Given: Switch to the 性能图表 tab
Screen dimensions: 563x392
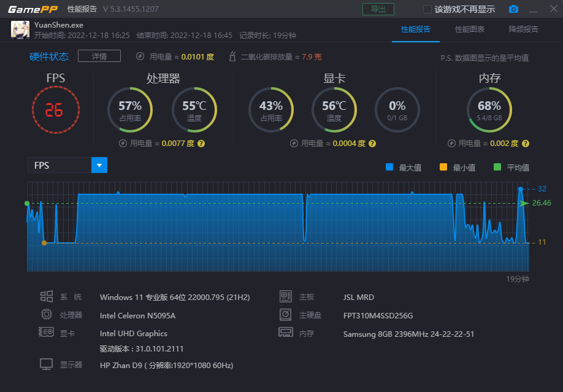Looking at the screenshot, I should click(x=469, y=29).
